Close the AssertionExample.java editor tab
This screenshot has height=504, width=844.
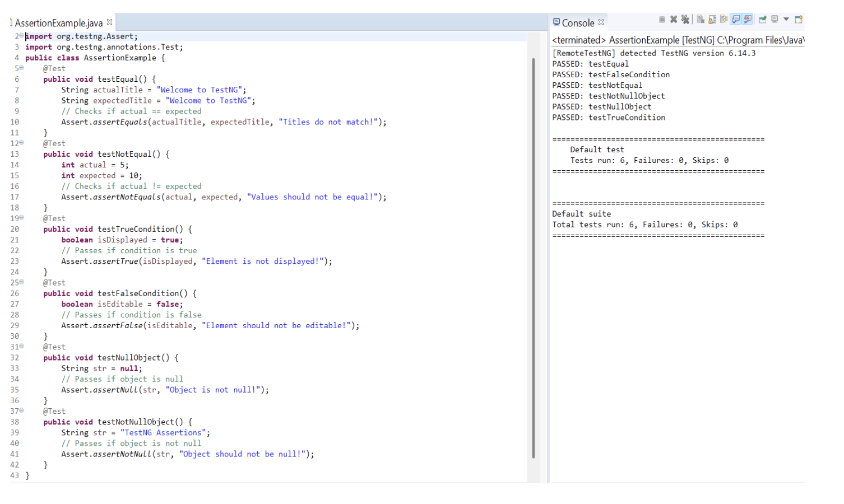point(110,22)
